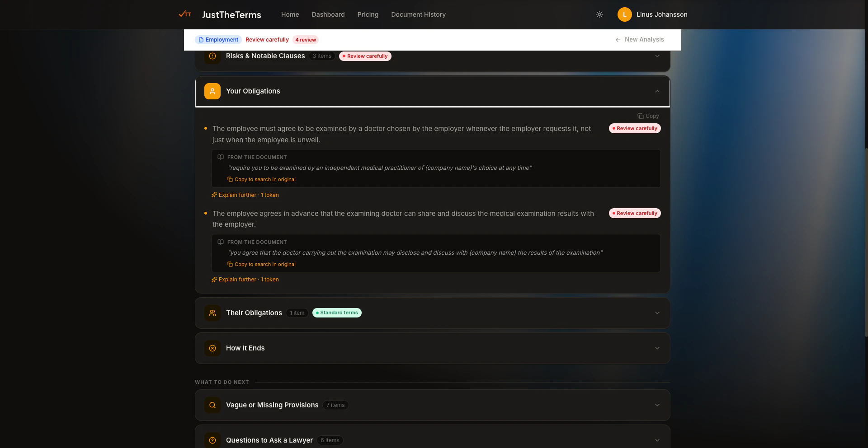Click the 3 items count badge
The height and width of the screenshot is (448, 868).
[322, 56]
